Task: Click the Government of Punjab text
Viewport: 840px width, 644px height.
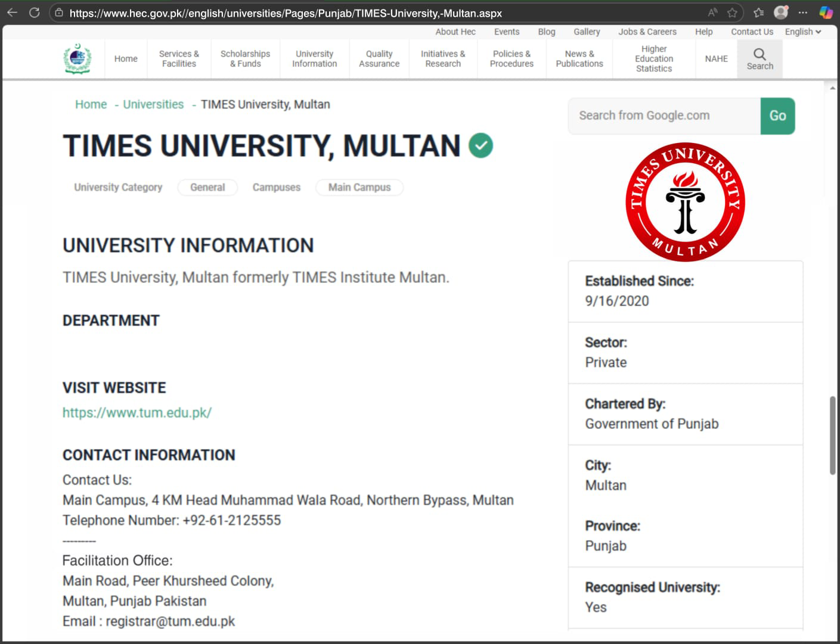Action: click(x=652, y=424)
